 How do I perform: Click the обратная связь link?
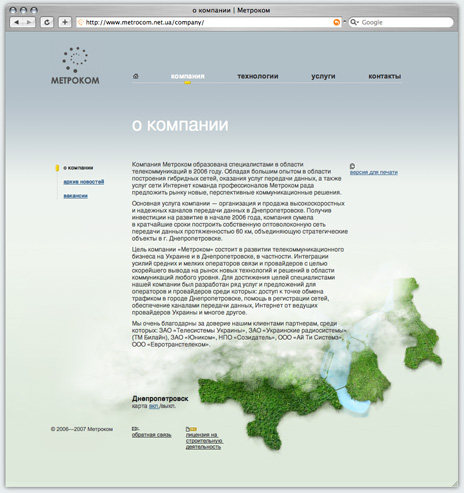pyautogui.click(x=152, y=435)
